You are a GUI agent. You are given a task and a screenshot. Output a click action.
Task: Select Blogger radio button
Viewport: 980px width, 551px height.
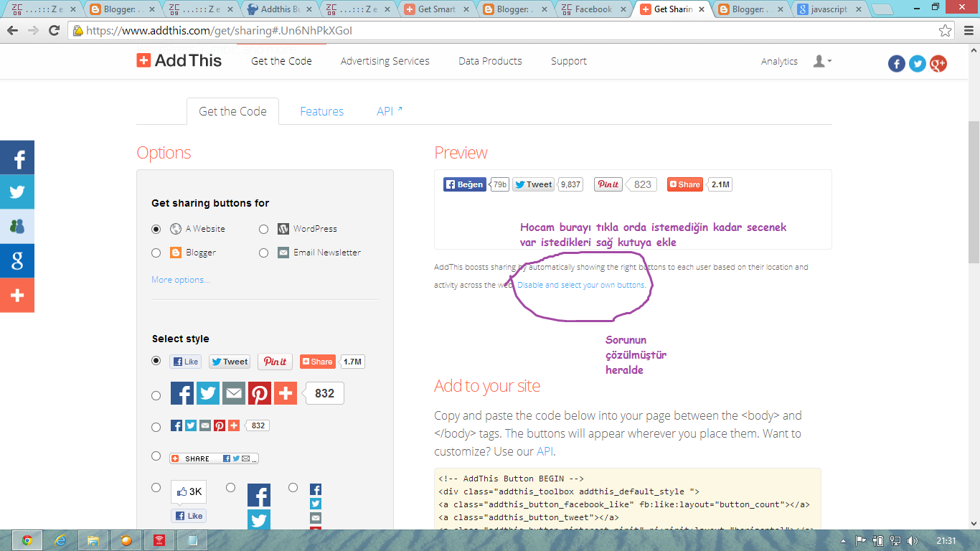click(x=156, y=253)
